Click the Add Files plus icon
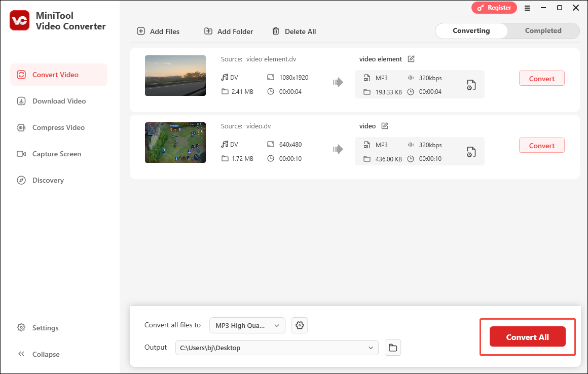The height and width of the screenshot is (374, 588). point(140,31)
